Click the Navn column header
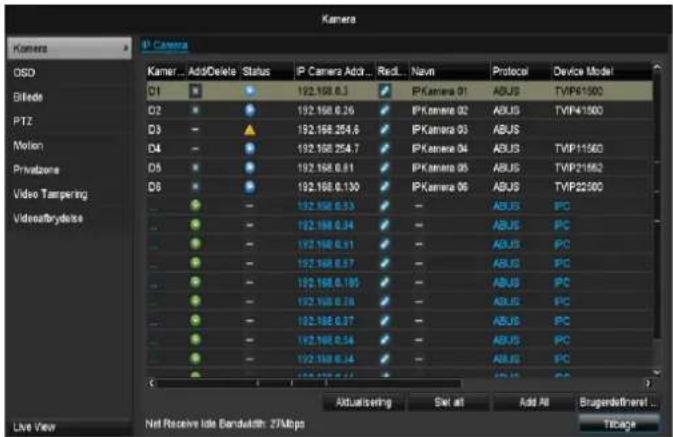This screenshot has width=673, height=437. (x=423, y=71)
